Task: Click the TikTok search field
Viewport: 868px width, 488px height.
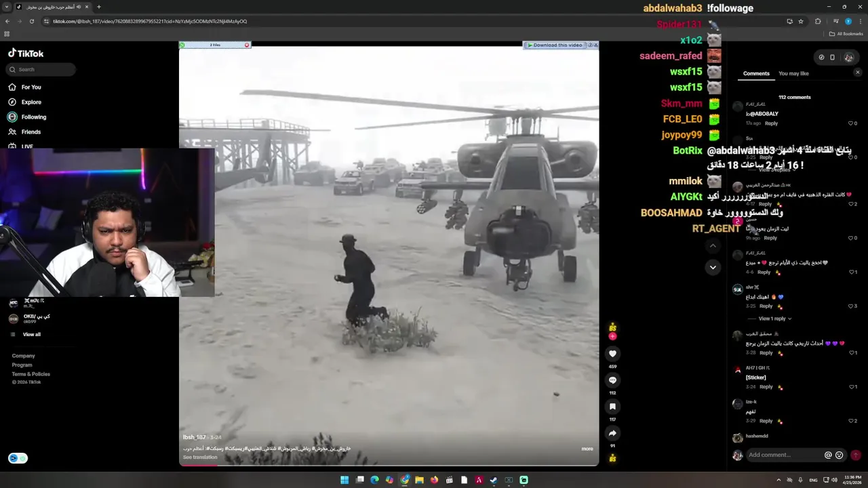Action: 41,69
